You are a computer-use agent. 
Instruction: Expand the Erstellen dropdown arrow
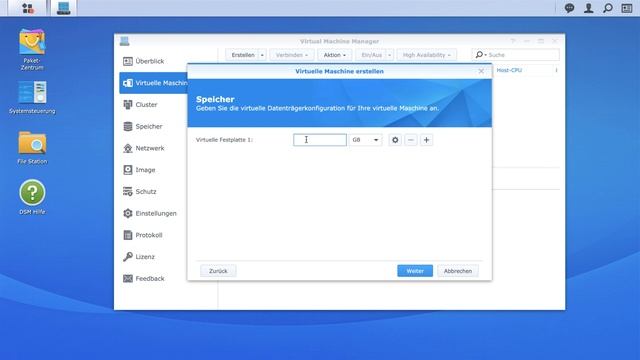click(262, 55)
